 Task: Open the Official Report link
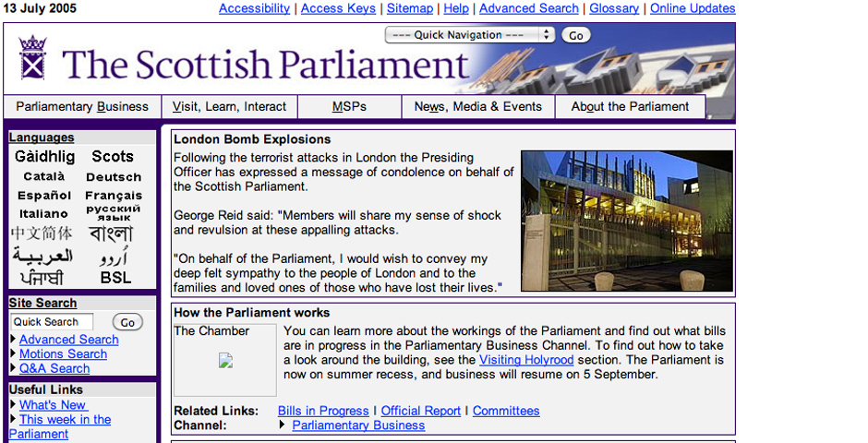tap(421, 411)
